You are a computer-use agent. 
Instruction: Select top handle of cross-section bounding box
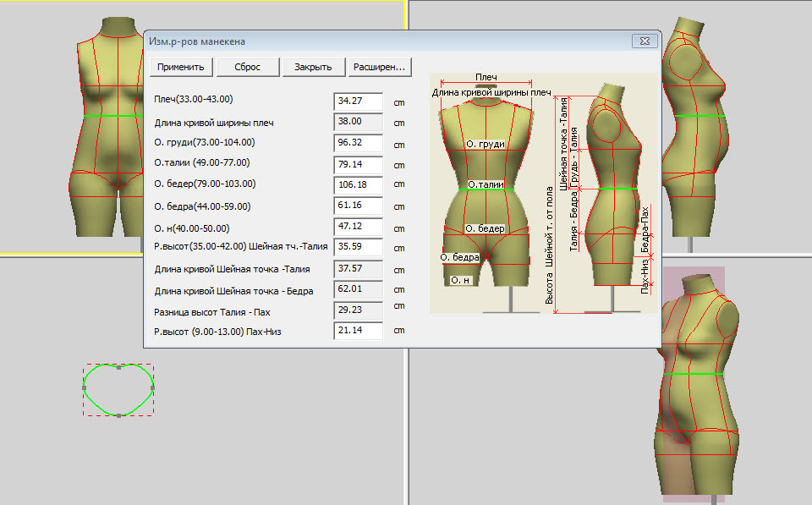point(118,368)
